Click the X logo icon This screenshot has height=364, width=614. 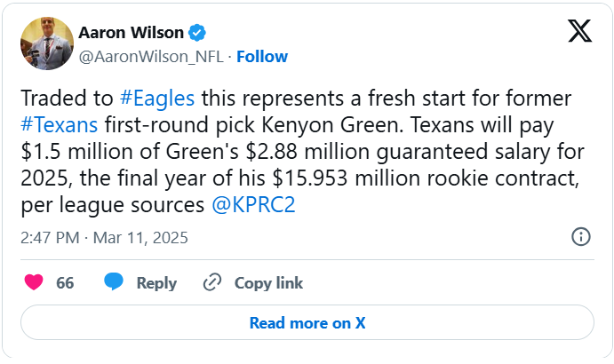coord(579,33)
